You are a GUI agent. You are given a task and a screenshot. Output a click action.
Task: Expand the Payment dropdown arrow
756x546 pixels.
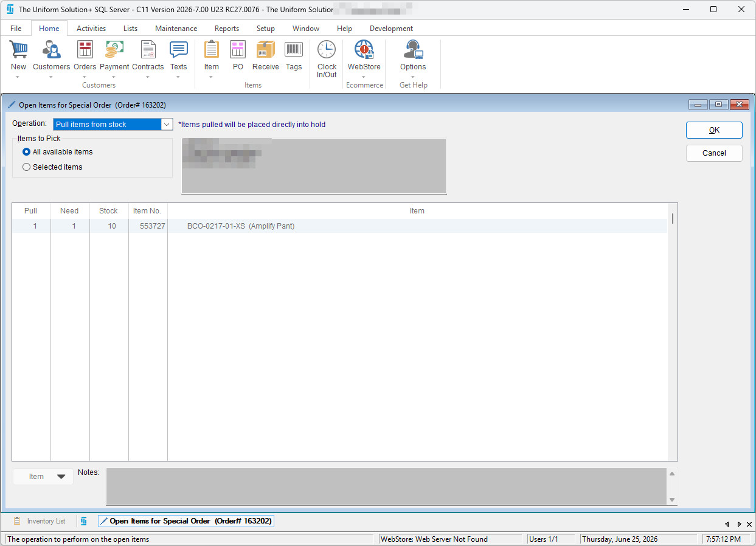(x=114, y=77)
